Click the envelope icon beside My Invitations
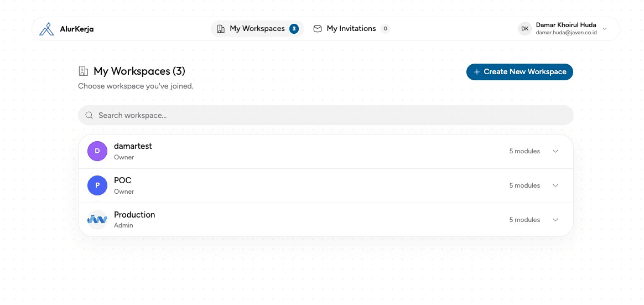Screen dimensions: 644x305 coord(318,29)
